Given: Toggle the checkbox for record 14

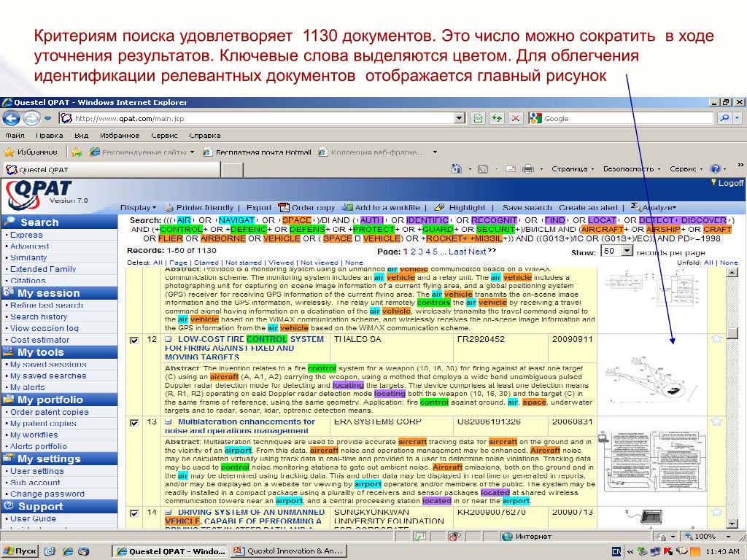Looking at the screenshot, I should 134,513.
